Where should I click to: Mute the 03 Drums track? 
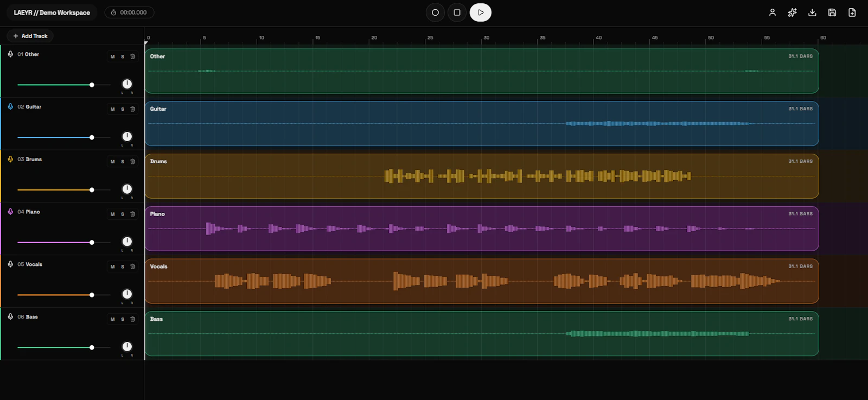[x=112, y=162]
